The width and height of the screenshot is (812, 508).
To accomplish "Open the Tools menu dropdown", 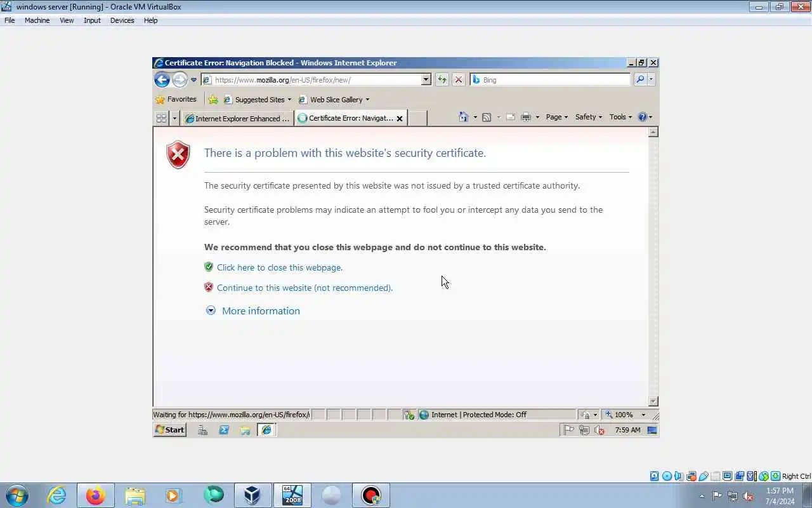I will (620, 117).
